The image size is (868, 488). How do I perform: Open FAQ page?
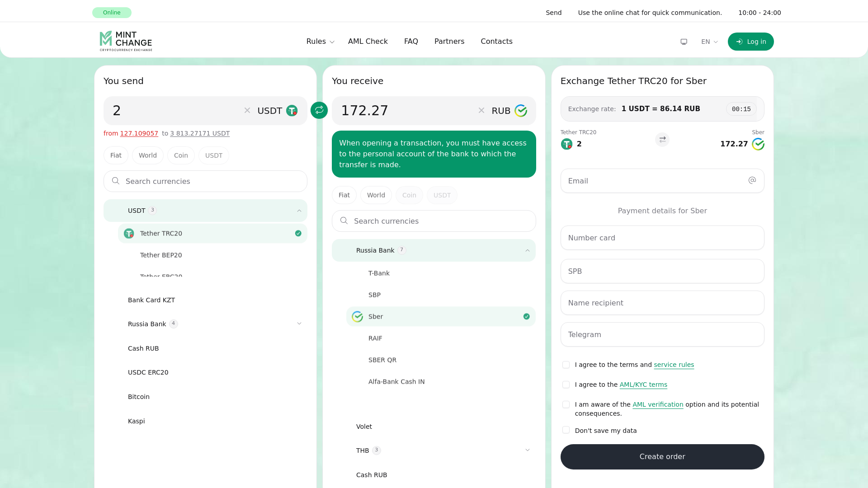tap(411, 42)
